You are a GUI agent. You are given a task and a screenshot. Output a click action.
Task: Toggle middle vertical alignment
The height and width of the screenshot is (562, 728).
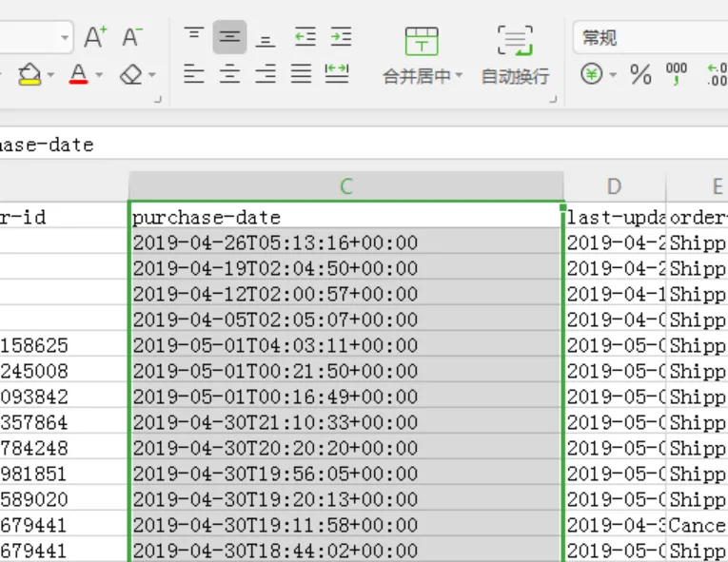[230, 37]
